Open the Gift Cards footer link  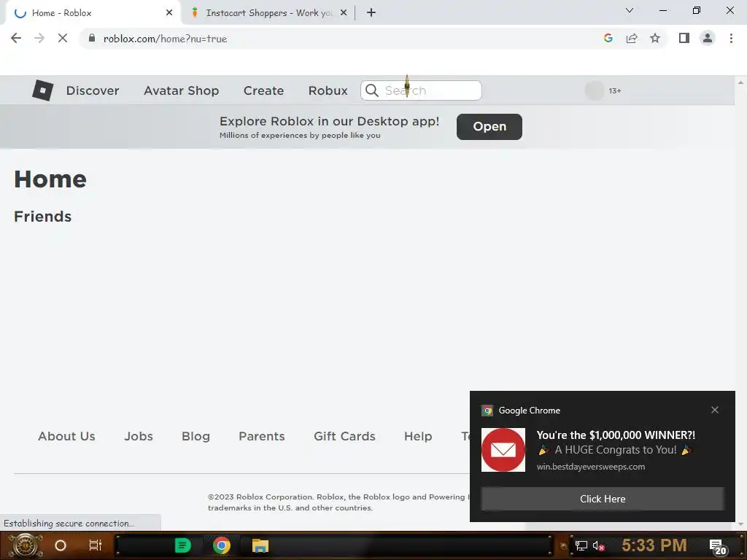tap(344, 436)
